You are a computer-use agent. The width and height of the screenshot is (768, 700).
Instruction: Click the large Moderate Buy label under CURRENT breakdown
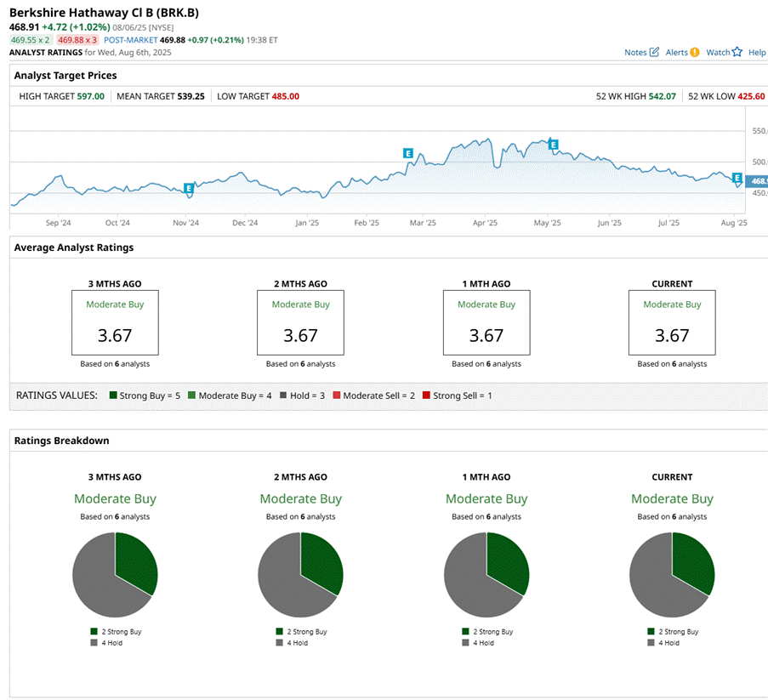[672, 498]
